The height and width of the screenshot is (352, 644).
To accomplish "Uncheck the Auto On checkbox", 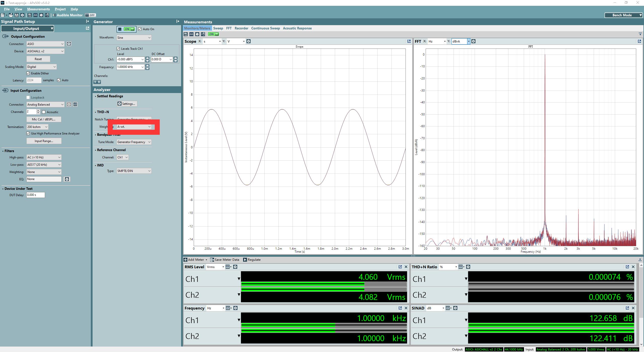I will click(x=140, y=29).
